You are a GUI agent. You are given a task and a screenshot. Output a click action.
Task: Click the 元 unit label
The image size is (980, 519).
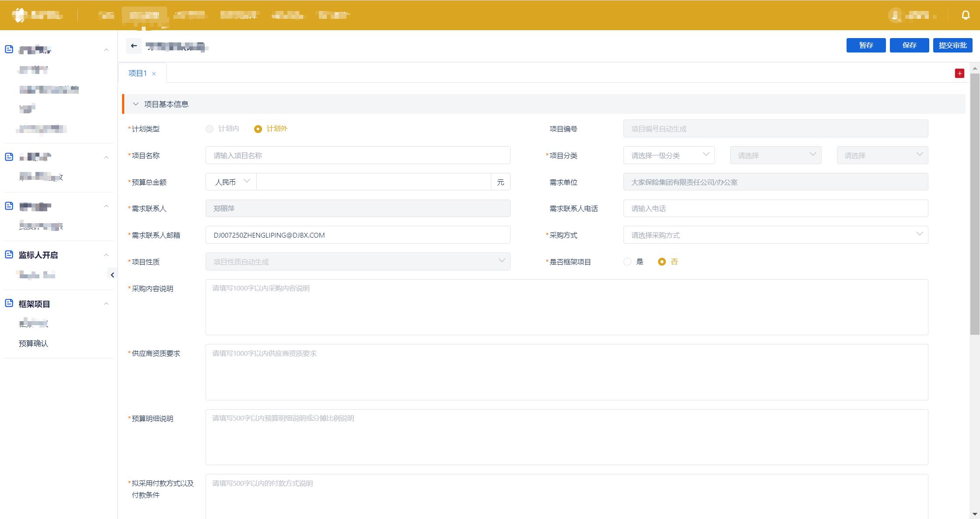coord(500,182)
